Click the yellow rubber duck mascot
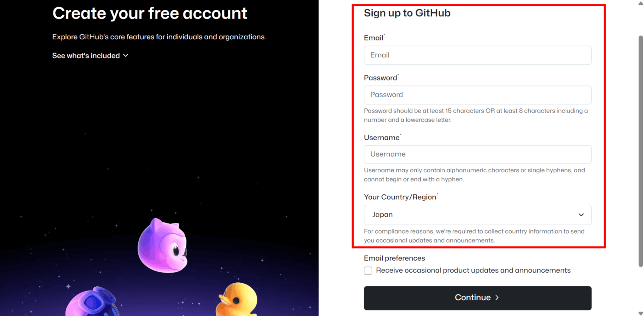The width and height of the screenshot is (644, 316). [237, 300]
